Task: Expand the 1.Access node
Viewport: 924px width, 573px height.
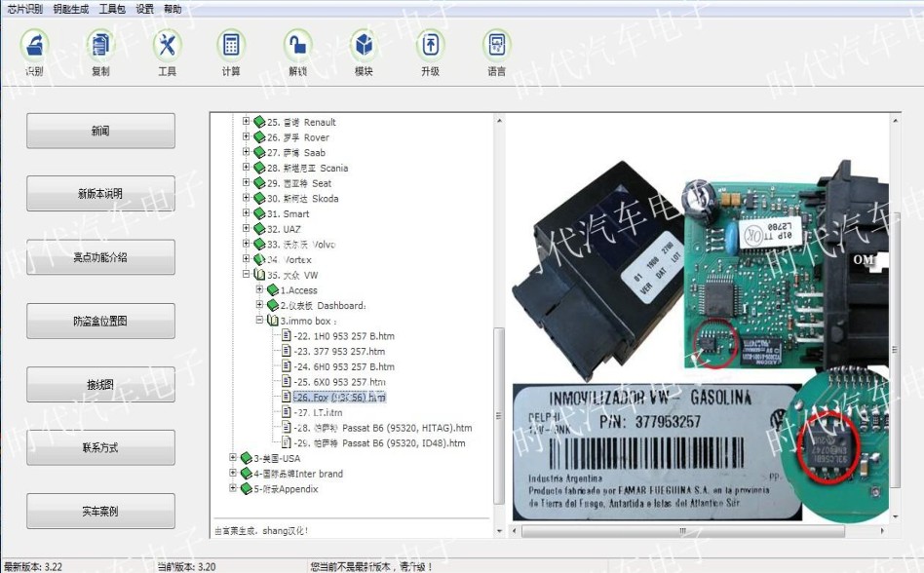Action: click(x=259, y=289)
